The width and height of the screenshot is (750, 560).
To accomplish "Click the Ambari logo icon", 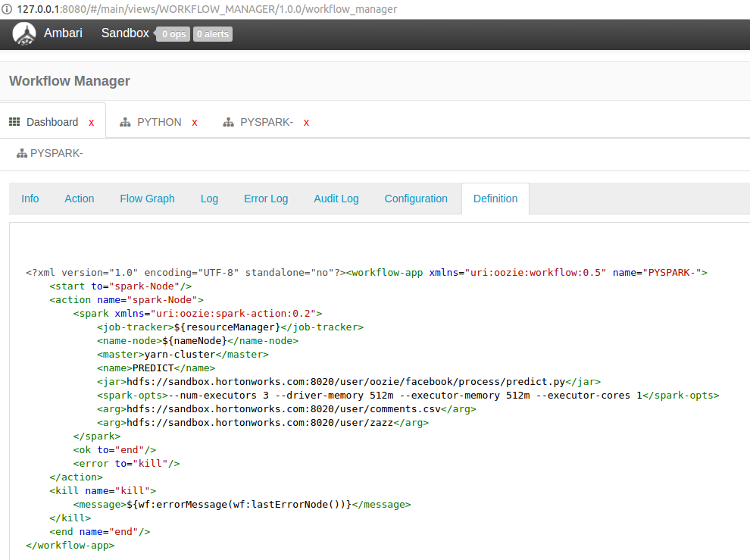I will (x=24, y=34).
